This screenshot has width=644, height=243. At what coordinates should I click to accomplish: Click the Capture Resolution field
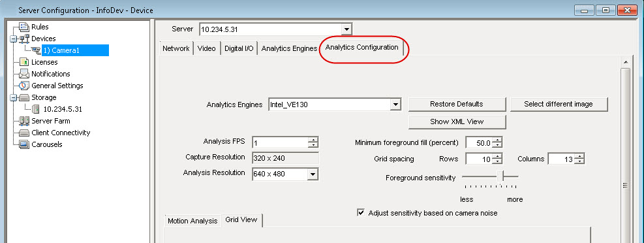(x=285, y=158)
